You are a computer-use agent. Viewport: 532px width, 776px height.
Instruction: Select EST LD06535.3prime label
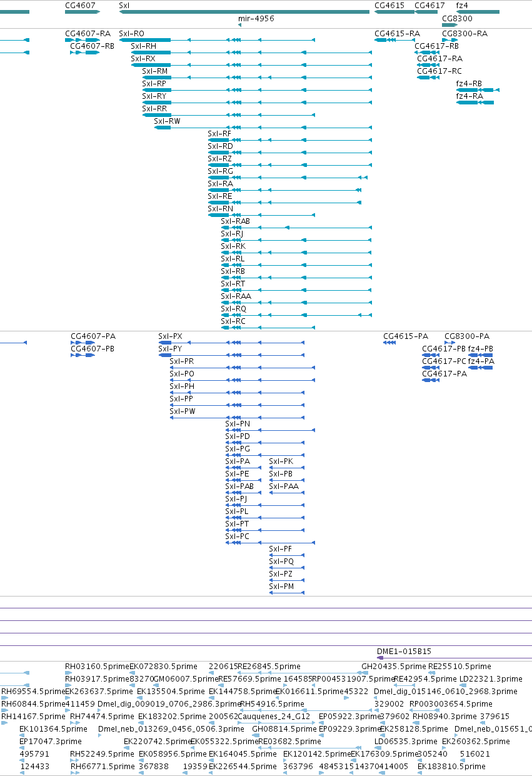pos(405,741)
